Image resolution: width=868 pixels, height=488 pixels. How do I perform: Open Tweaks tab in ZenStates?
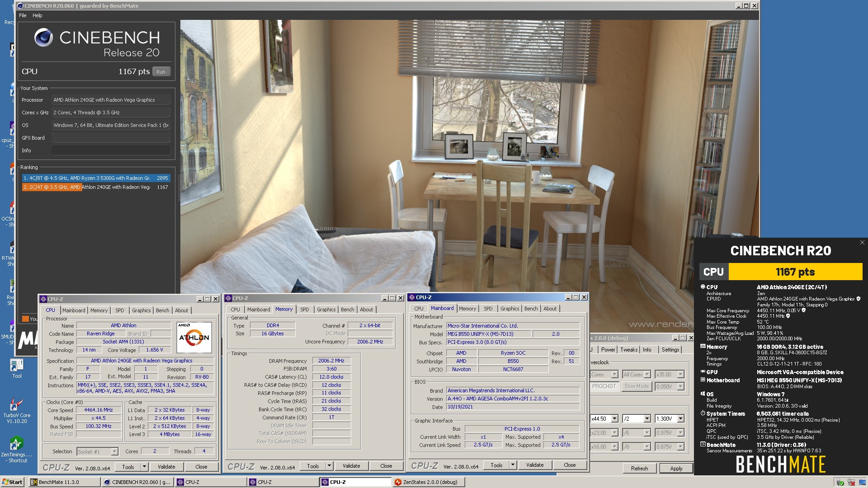629,350
